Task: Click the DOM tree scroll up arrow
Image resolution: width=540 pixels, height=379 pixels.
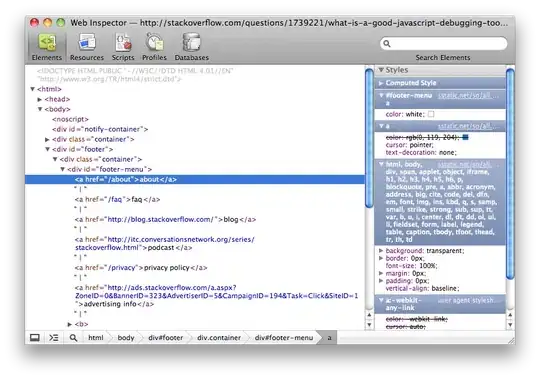Action: 369,315
